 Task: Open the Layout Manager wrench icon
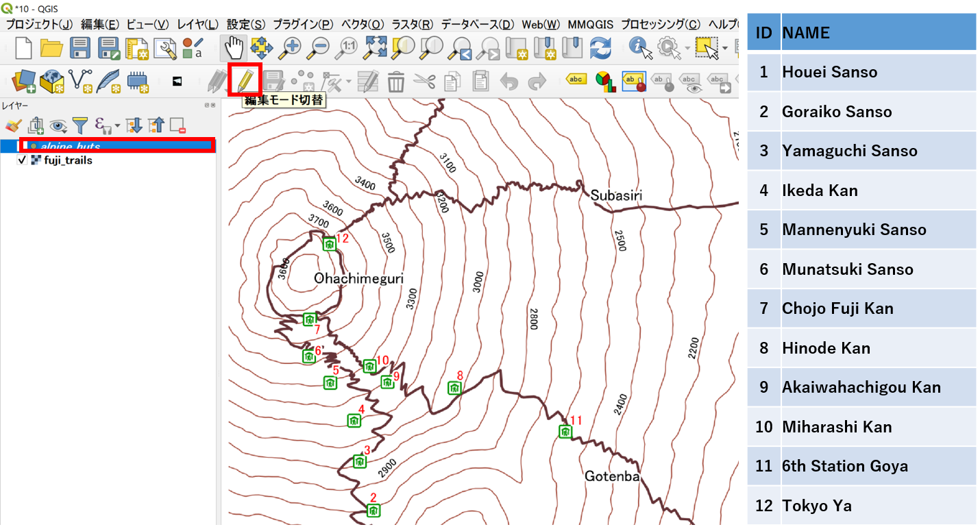coord(165,48)
